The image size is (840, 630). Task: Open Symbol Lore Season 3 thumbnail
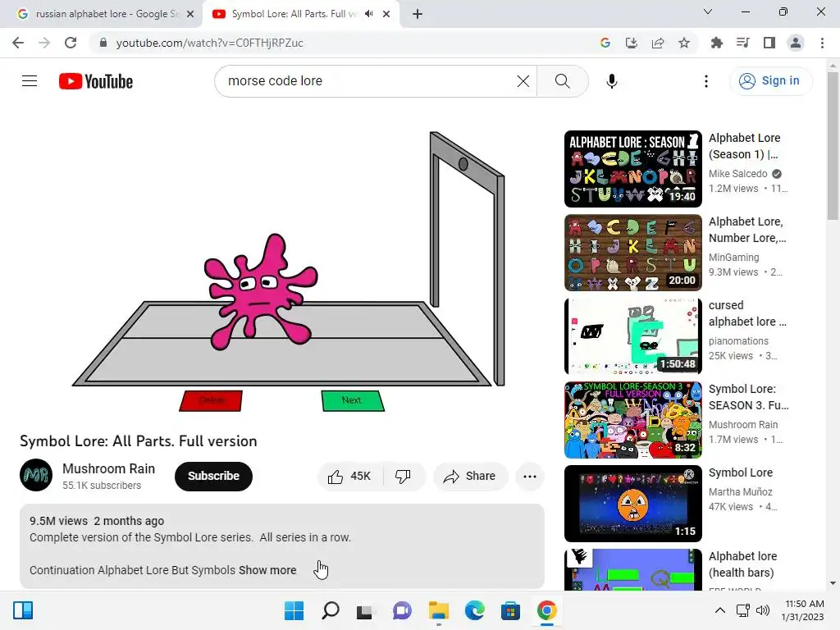(632, 419)
